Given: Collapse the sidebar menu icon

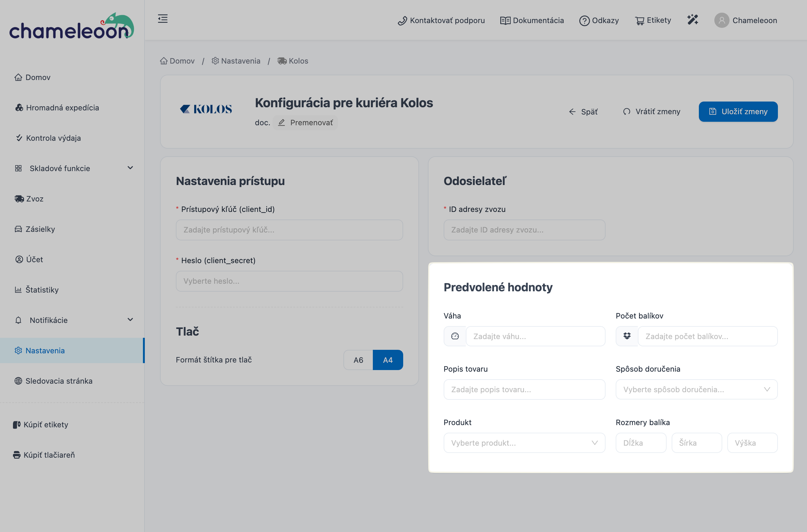Looking at the screenshot, I should click(x=163, y=19).
